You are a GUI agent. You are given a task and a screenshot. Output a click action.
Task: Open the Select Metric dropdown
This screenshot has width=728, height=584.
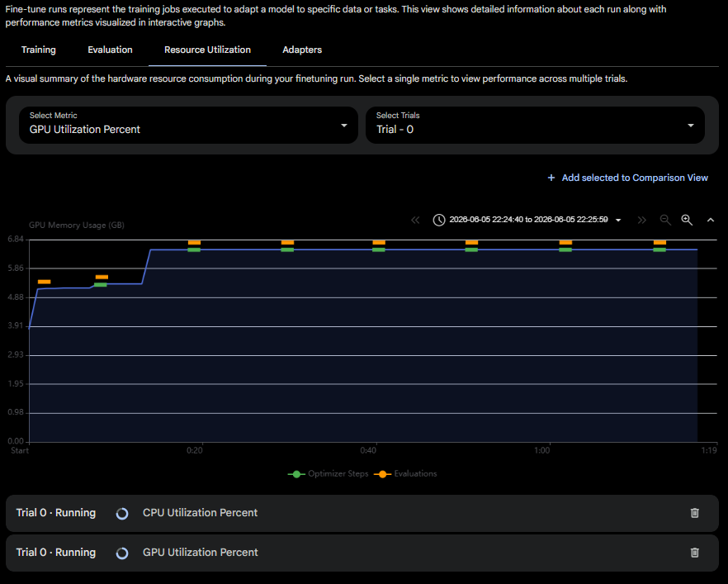(188, 125)
